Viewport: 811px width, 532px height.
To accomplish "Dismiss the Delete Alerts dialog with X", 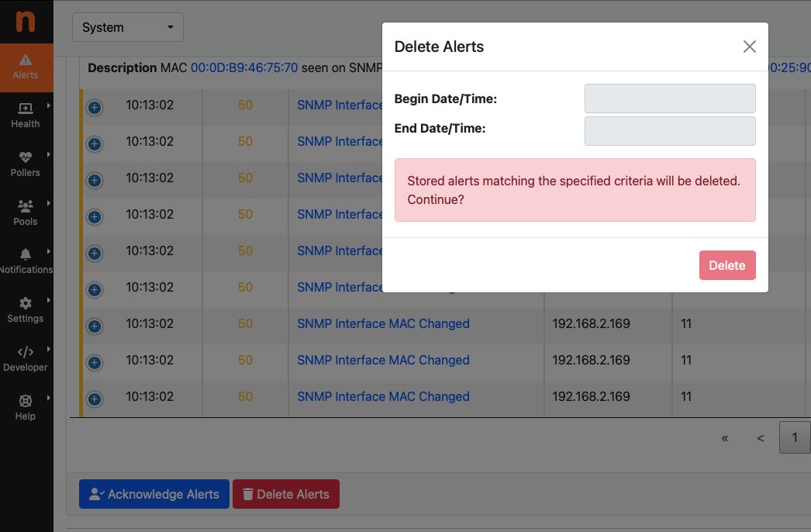I will 749,47.
